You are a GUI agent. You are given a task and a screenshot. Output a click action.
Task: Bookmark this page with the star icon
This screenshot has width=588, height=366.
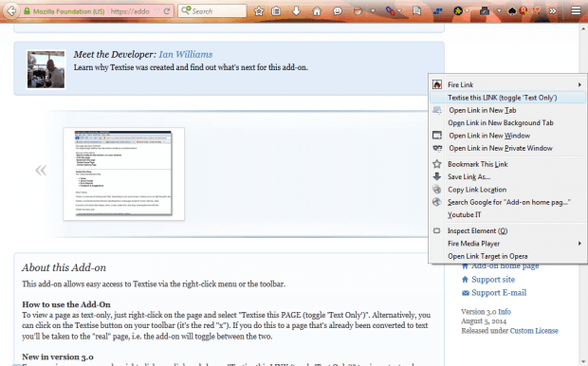point(259,11)
